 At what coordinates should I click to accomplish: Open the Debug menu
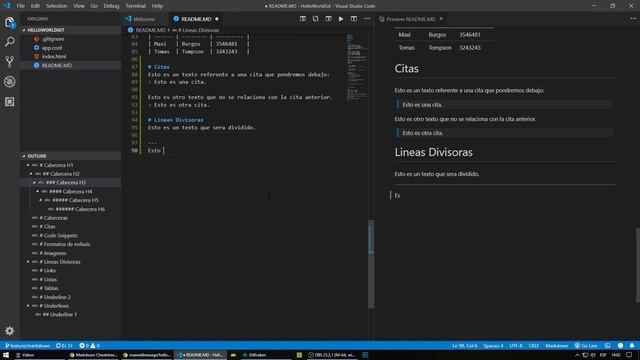pyautogui.click(x=111, y=6)
